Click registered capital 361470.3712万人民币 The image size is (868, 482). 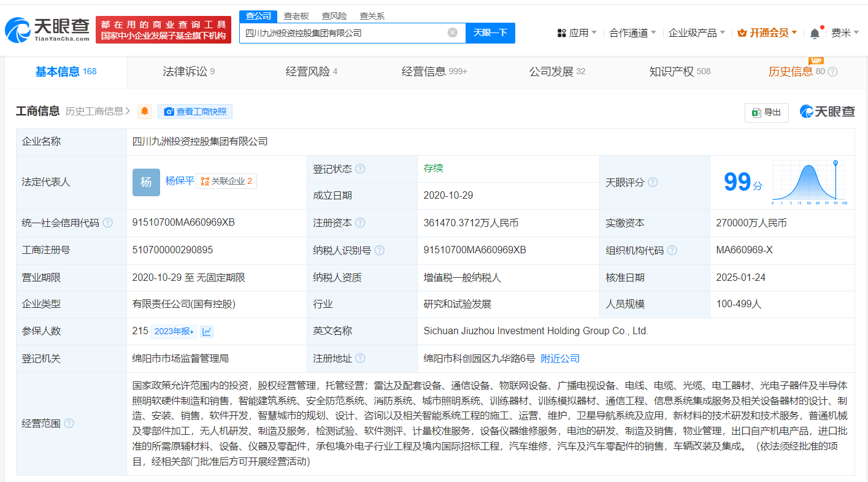pos(471,223)
